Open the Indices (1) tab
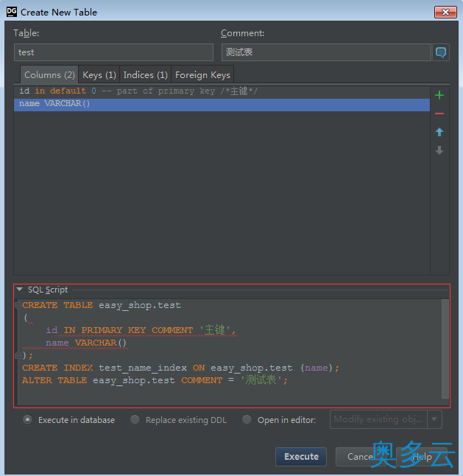Image resolution: width=463 pixels, height=476 pixels. point(146,74)
